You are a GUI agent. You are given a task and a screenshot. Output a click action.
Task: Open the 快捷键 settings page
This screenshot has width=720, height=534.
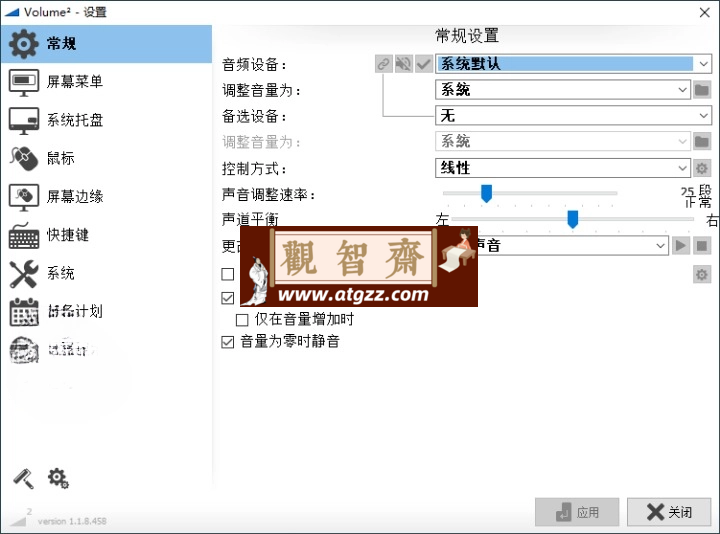(106, 235)
